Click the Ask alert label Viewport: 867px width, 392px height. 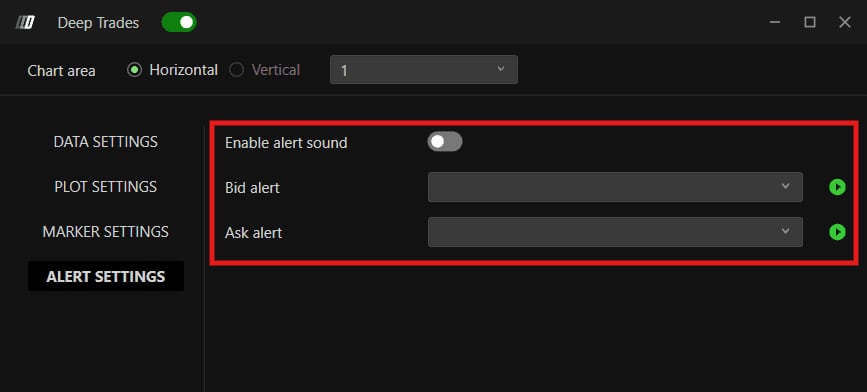coord(253,233)
